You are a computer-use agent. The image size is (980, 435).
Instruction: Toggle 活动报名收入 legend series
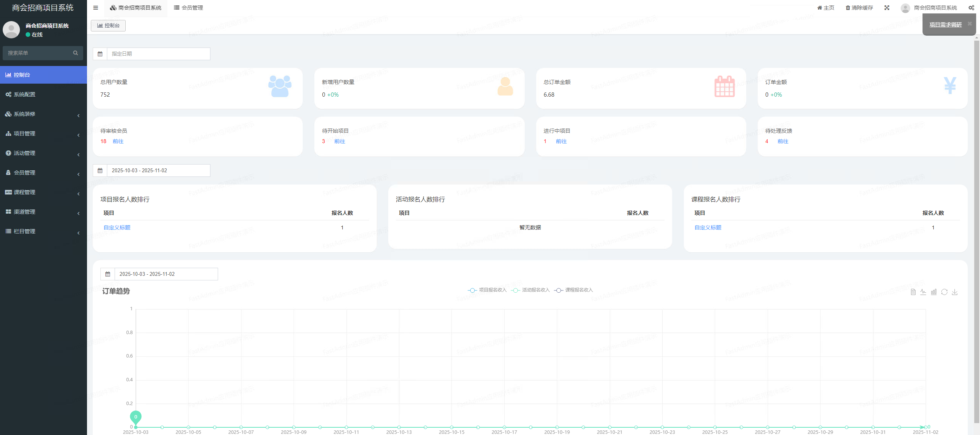tap(531, 290)
